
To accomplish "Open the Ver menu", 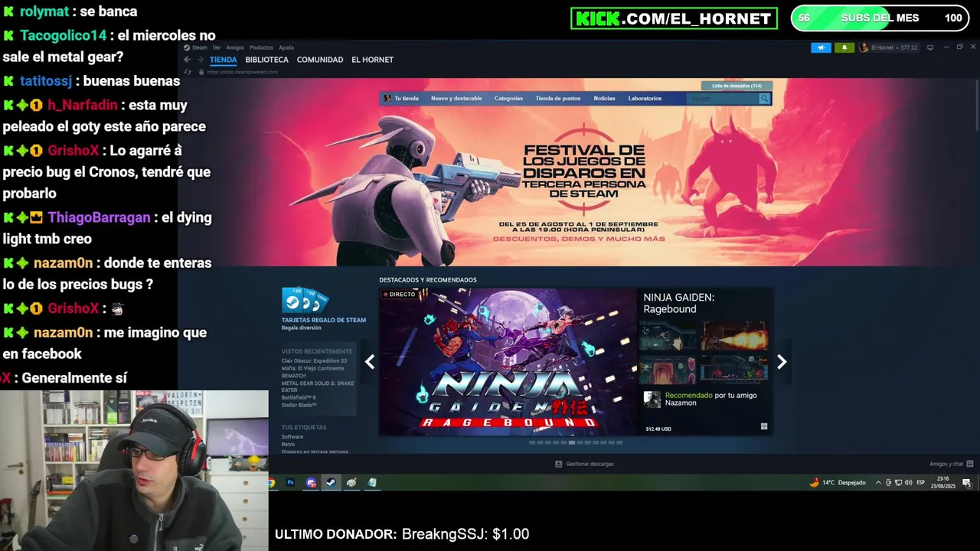I will 217,47.
